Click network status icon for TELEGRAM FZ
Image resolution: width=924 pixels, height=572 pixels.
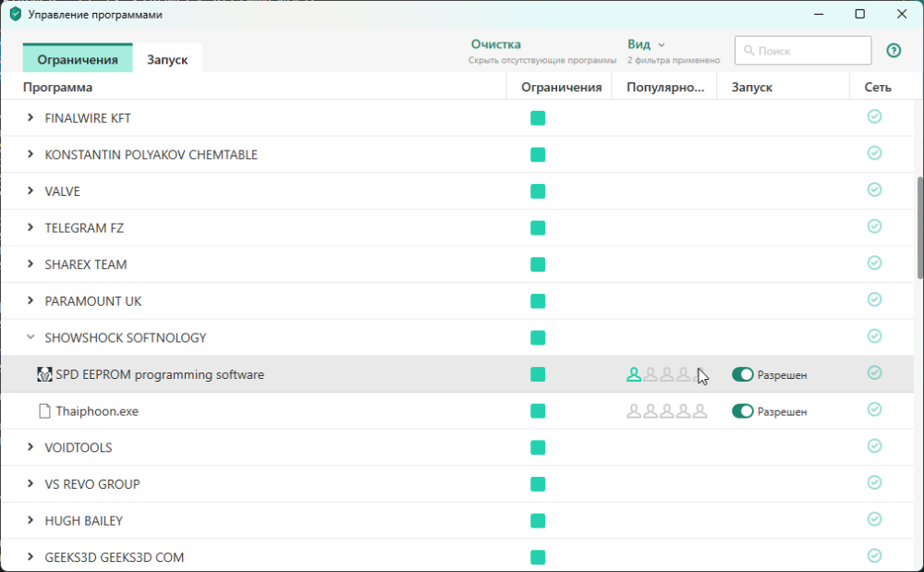pyautogui.click(x=874, y=226)
